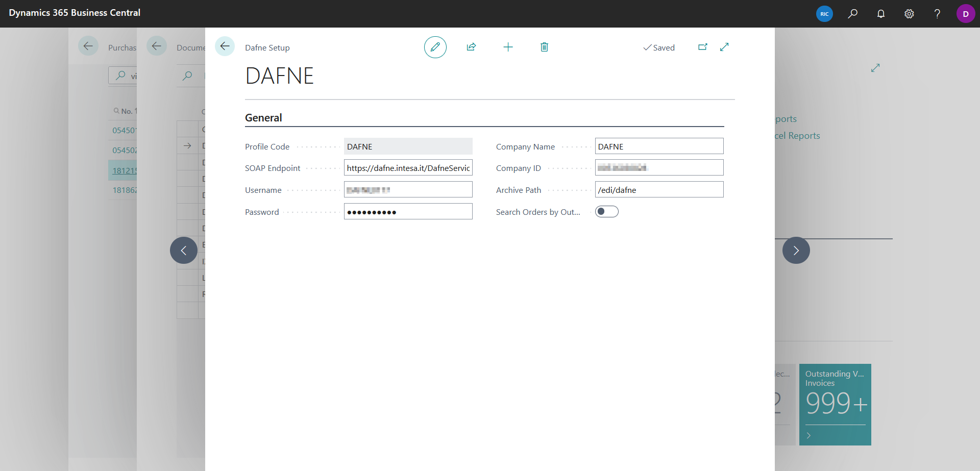Viewport: 980px width, 471px height.
Task: Open the share icon in Dafne Setup
Action: [471, 47]
